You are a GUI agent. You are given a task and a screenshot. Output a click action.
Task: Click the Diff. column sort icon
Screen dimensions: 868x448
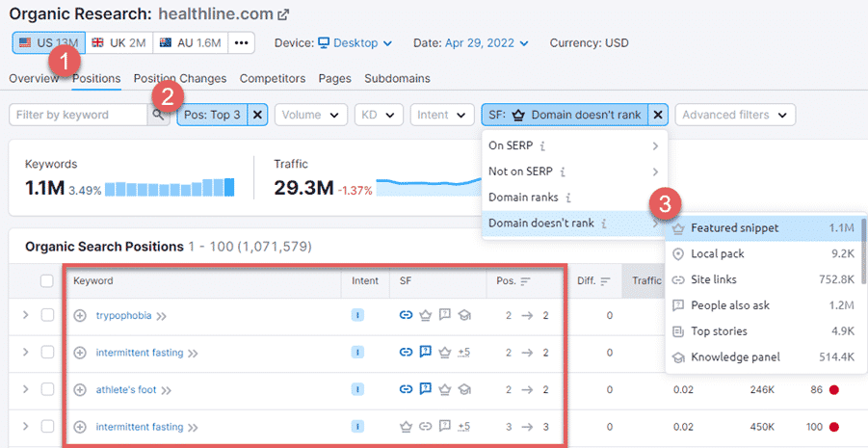[606, 281]
